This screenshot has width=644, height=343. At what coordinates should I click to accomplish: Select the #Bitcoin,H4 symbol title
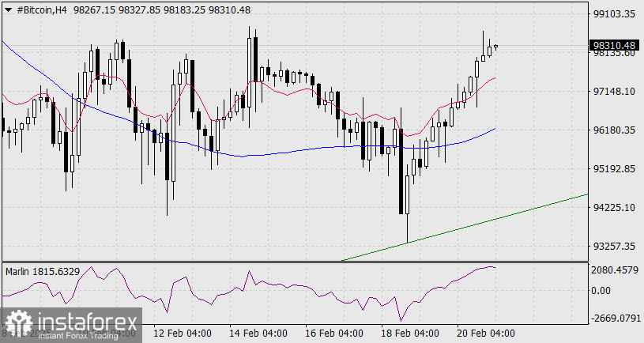tap(42, 10)
